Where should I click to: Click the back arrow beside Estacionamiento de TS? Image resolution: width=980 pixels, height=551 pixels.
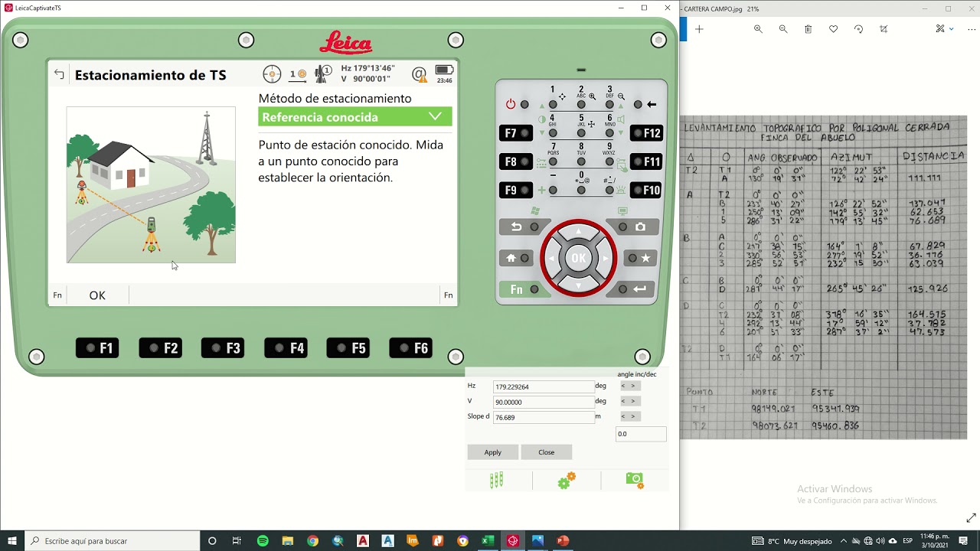point(59,75)
